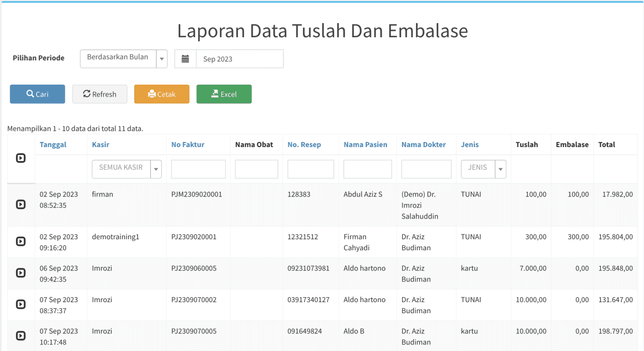Click tuslah value 7.000,00
Viewport: 644px width, 351px height.
pos(533,268)
